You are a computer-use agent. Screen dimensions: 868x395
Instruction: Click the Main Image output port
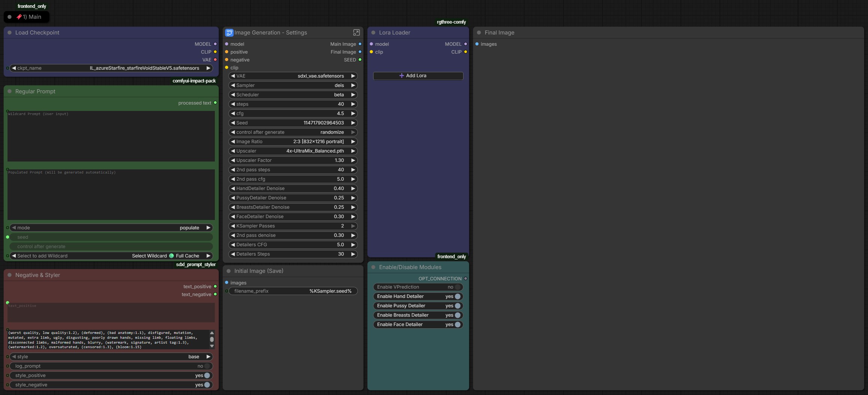(x=360, y=44)
